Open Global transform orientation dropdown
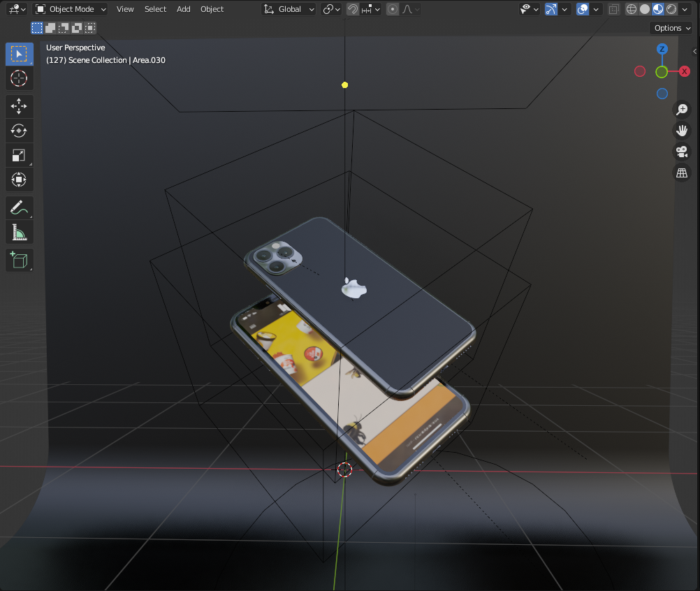The height and width of the screenshot is (591, 700). tap(289, 9)
